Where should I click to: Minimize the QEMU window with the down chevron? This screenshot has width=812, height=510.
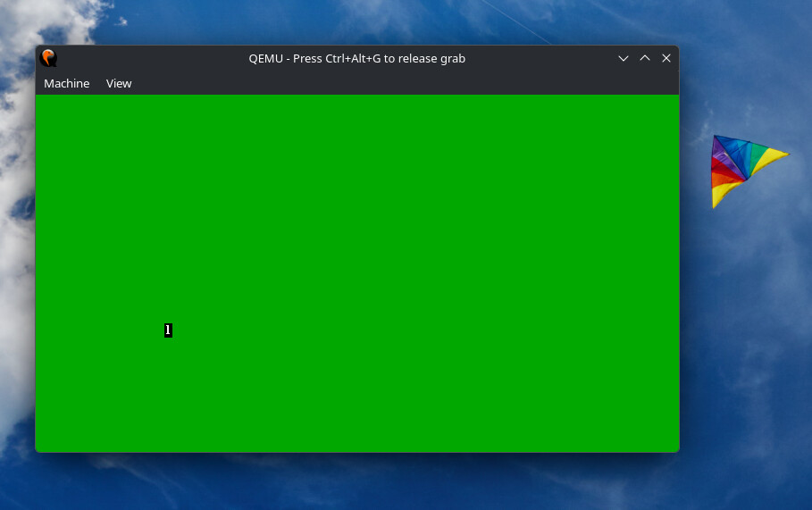coord(623,59)
